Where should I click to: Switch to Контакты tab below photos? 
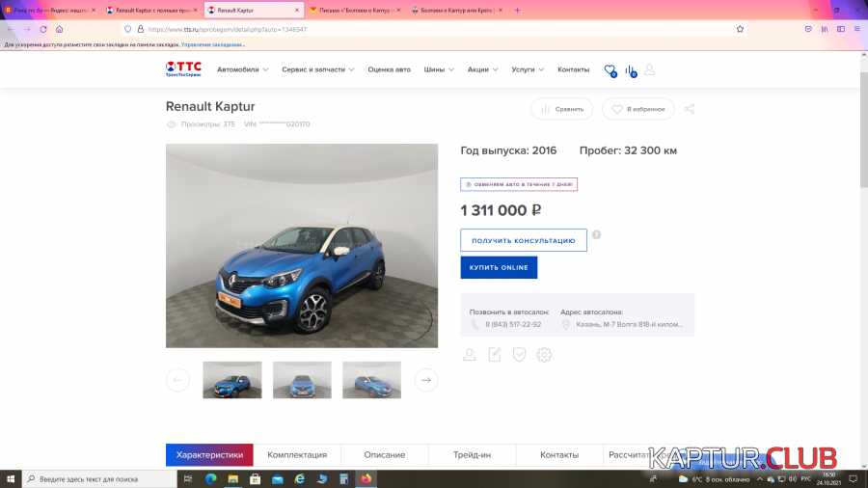pos(559,455)
